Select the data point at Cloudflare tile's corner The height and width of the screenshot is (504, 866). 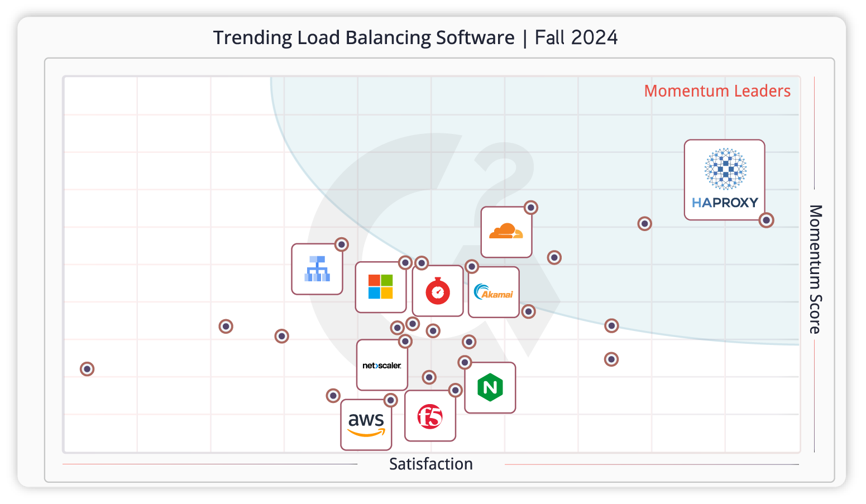coord(531,208)
